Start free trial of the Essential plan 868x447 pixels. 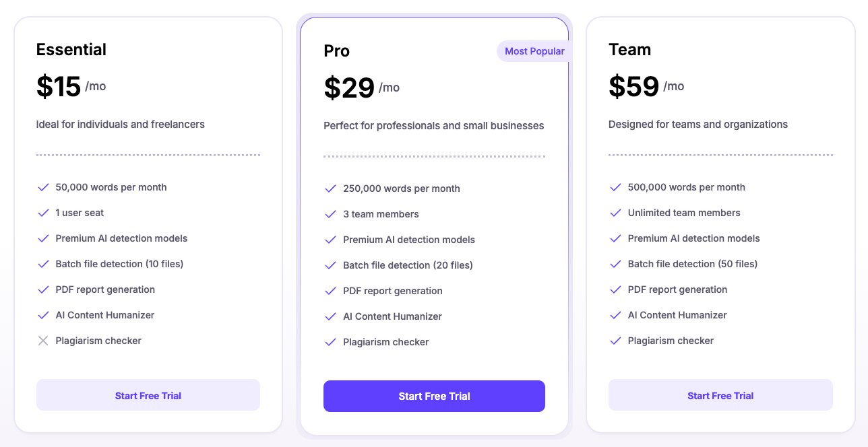148,395
